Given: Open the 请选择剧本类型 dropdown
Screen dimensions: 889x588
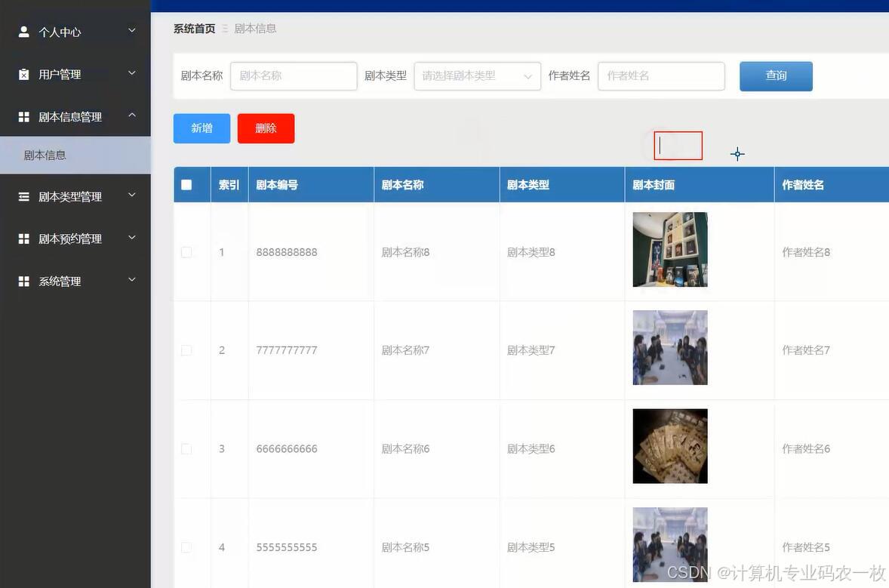Looking at the screenshot, I should 477,75.
